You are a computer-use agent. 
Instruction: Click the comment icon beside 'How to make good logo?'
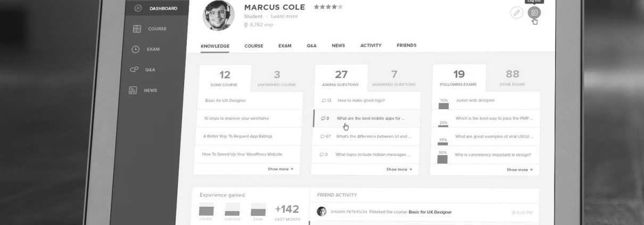click(x=324, y=101)
